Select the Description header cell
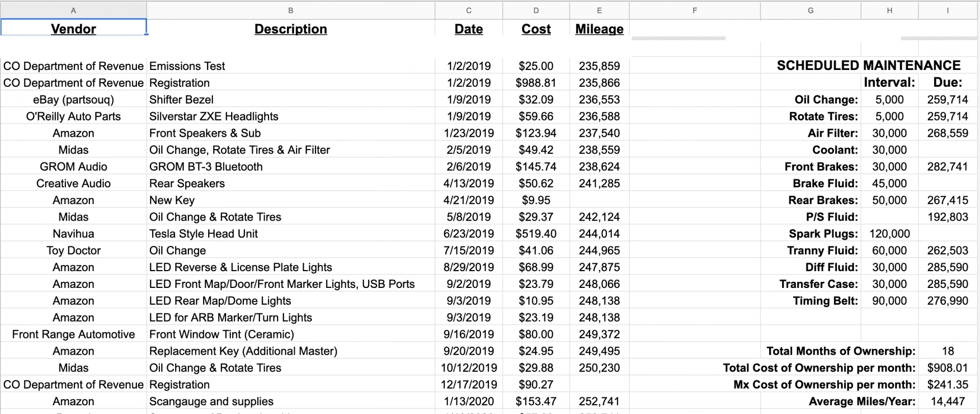This screenshot has width=980, height=414. (290, 29)
